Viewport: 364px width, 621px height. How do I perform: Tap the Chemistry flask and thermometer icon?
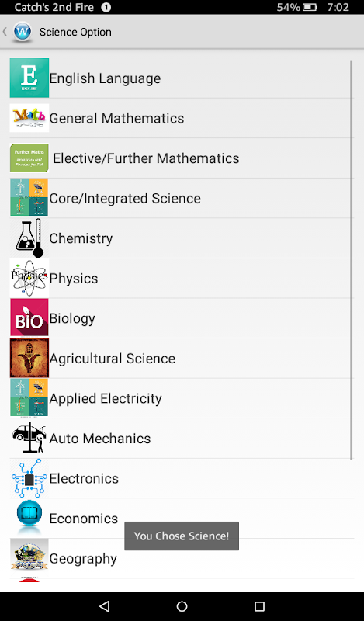pos(29,238)
